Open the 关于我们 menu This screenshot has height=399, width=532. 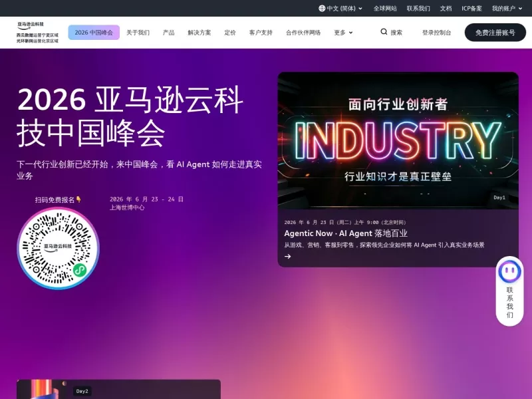[x=138, y=33]
